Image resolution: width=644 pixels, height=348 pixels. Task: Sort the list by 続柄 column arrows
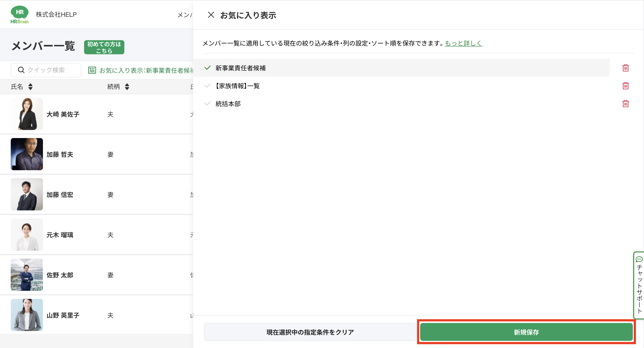tap(127, 87)
